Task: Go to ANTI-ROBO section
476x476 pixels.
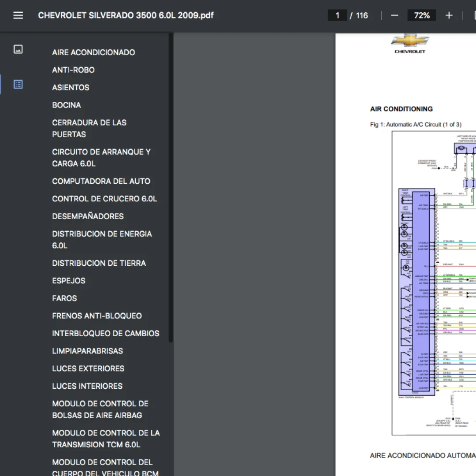Action: (73, 70)
